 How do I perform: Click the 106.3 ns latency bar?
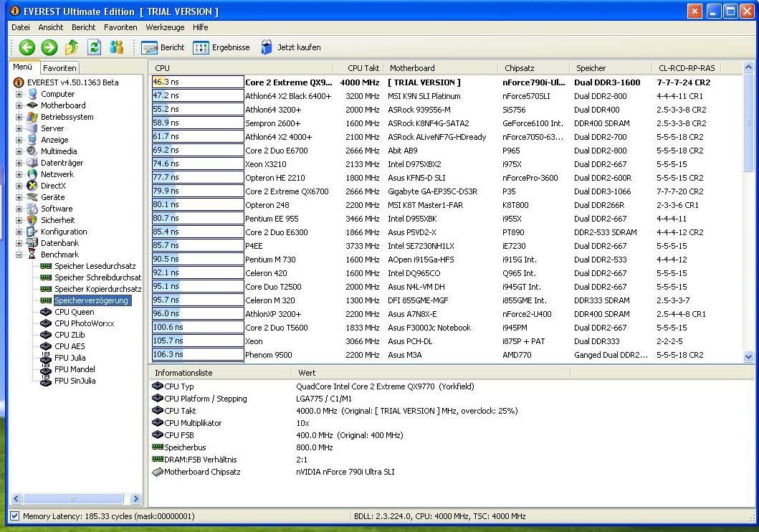[198, 354]
